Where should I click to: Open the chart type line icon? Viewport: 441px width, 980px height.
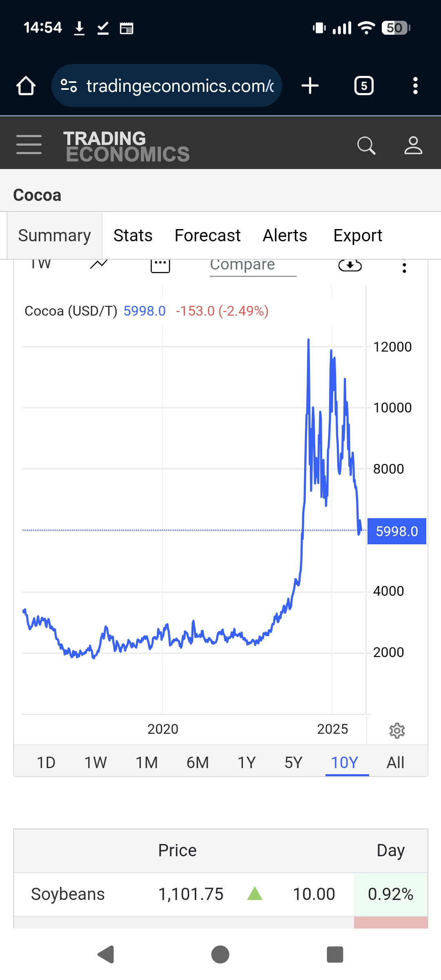(99, 265)
